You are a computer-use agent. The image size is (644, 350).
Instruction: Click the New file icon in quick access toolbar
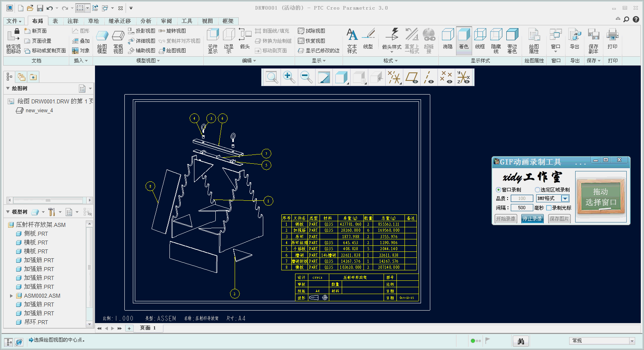(x=20, y=8)
